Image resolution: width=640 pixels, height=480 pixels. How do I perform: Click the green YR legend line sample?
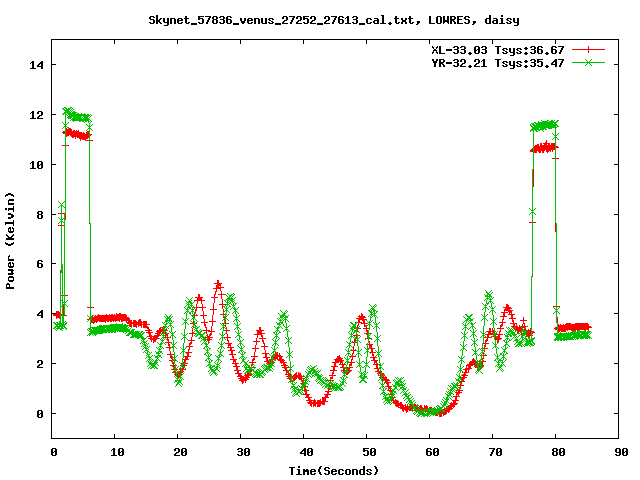point(588,62)
